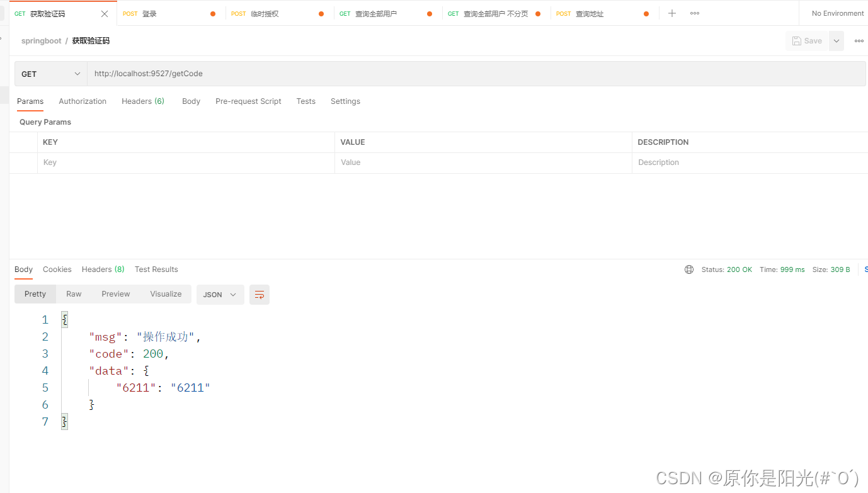The image size is (868, 493).
Task: Click the Status 200 OK value
Action: [740, 269]
